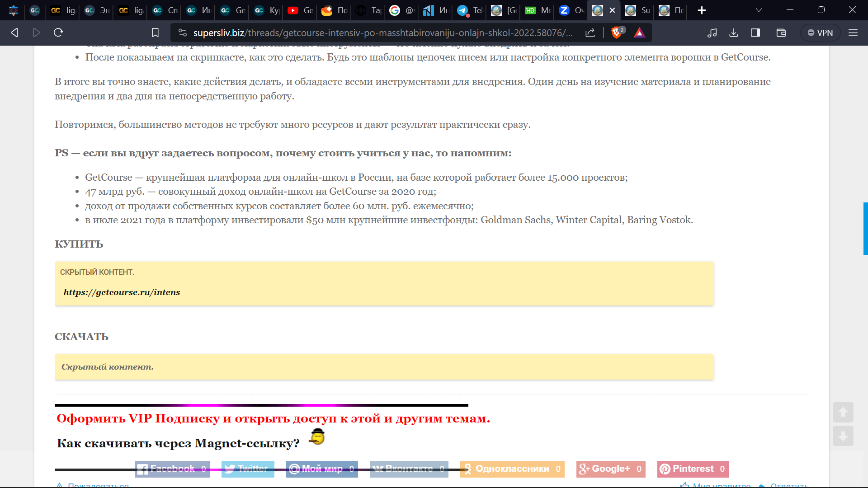Click the 'Скрытый контент.' box under СКАЧАТЬ
This screenshot has width=868, height=488.
384,367
